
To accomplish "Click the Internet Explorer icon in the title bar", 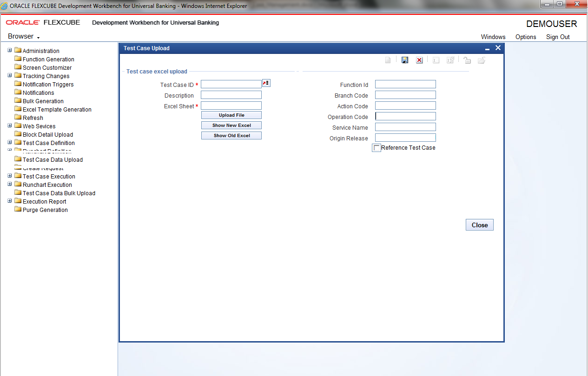I will pos(5,6).
